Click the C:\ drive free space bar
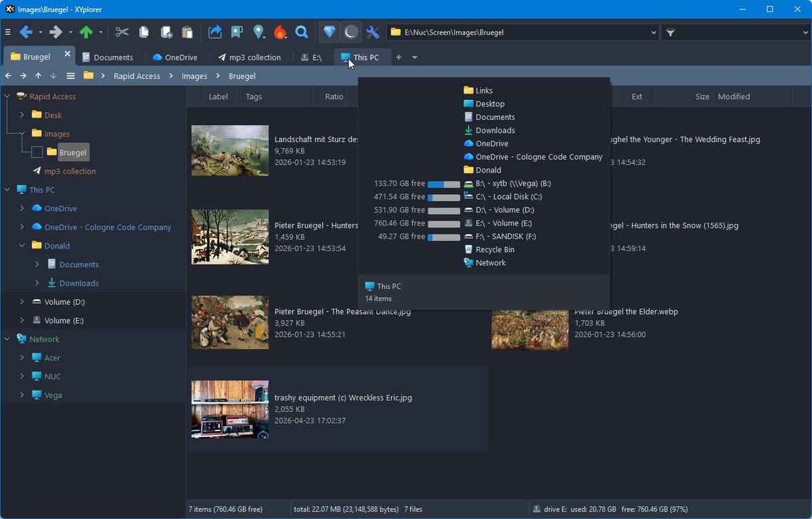 pyautogui.click(x=444, y=198)
